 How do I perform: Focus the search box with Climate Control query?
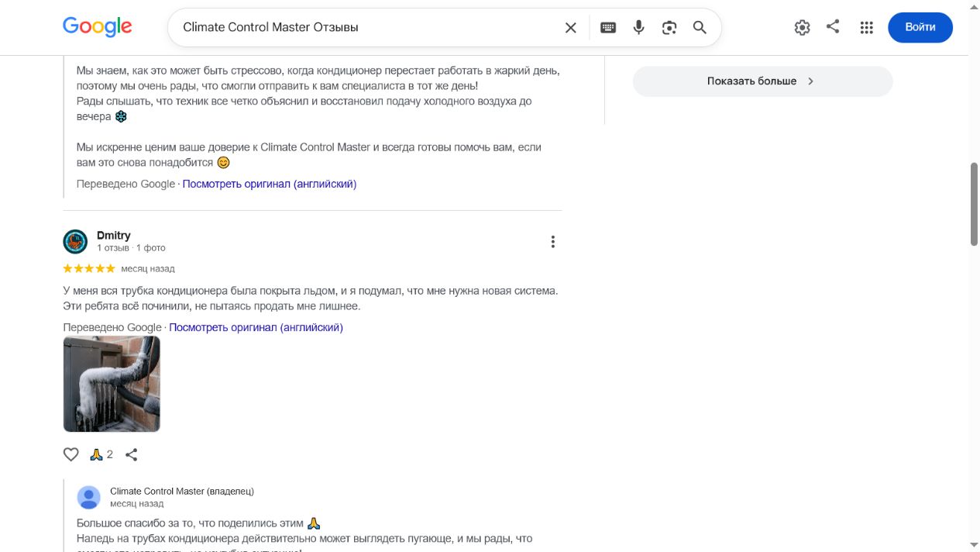coord(368,27)
